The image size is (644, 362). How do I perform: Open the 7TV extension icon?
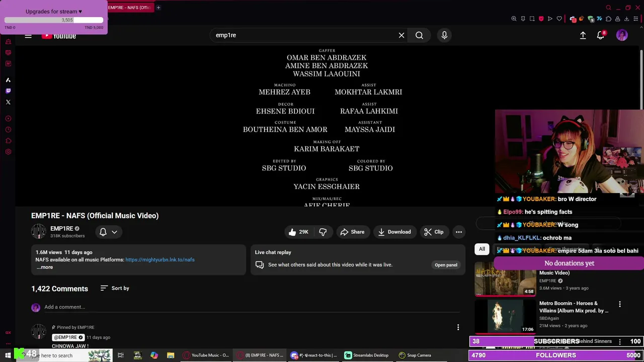tap(599, 19)
